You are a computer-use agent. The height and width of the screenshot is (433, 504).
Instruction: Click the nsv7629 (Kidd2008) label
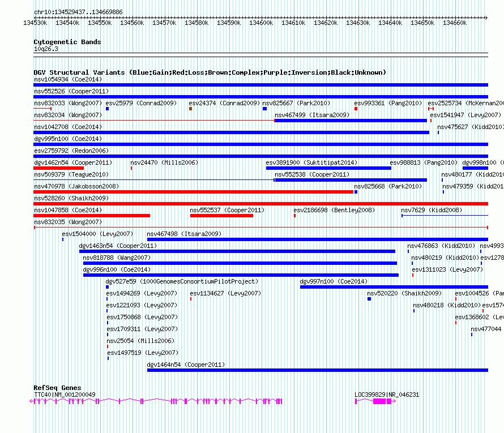(x=432, y=210)
